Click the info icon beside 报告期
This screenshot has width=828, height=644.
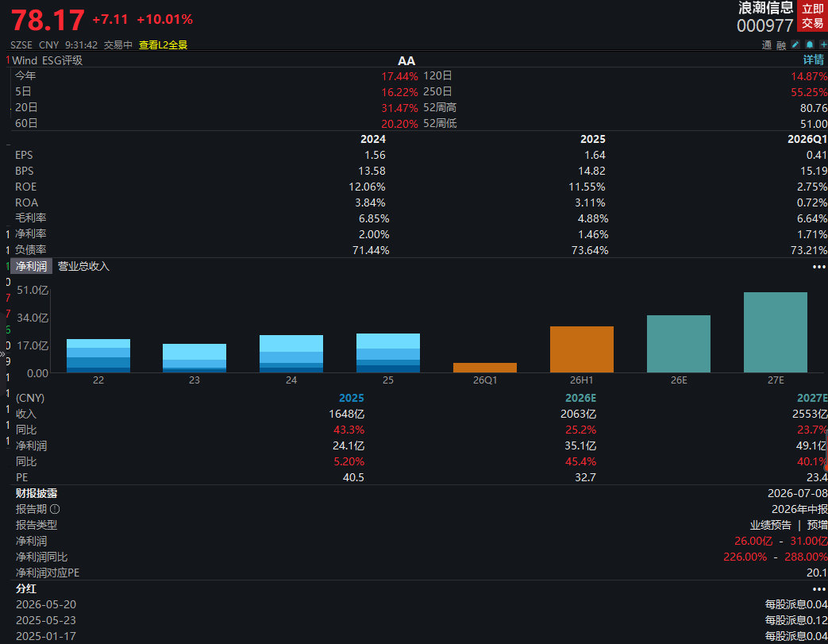[55, 509]
